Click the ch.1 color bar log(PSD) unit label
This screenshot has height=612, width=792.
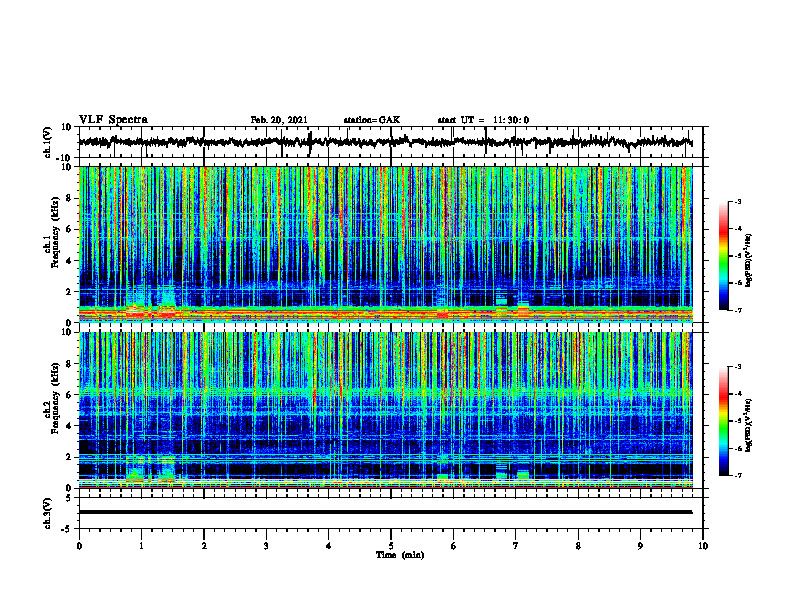tap(748, 260)
